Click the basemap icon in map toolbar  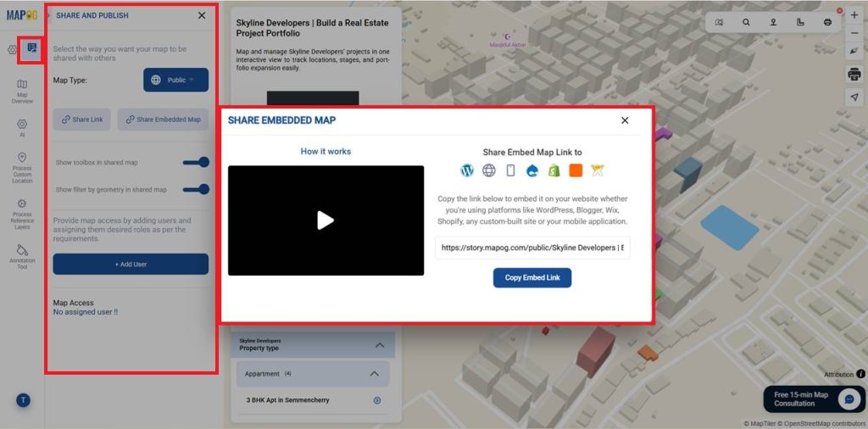pos(719,22)
